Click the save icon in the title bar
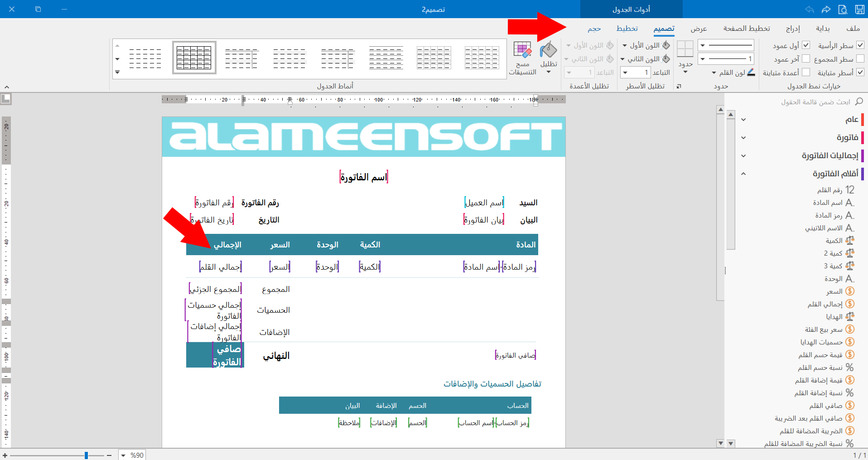The image size is (868, 460). (x=859, y=9)
